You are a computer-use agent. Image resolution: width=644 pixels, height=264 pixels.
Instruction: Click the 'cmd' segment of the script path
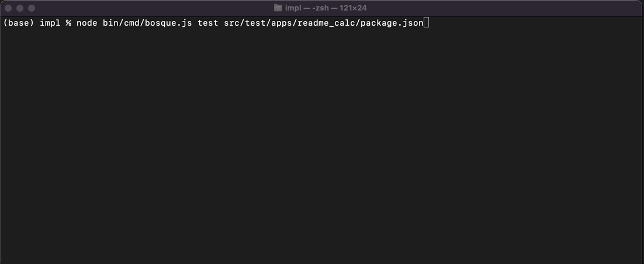point(131,23)
